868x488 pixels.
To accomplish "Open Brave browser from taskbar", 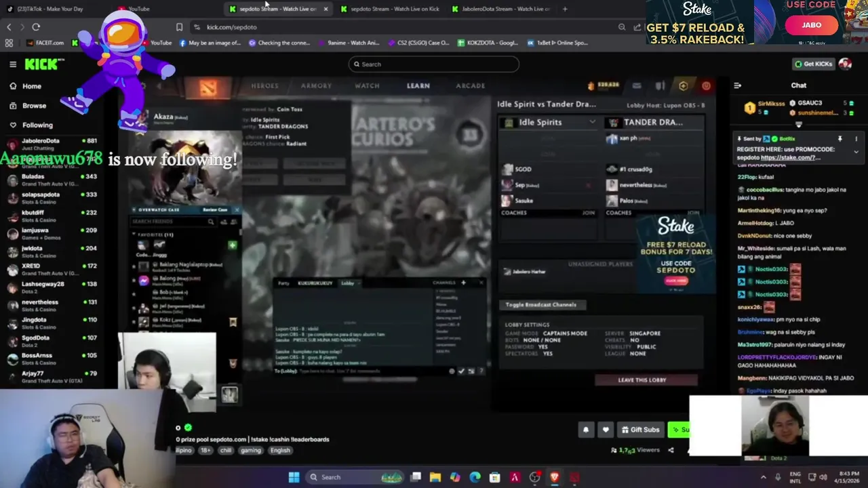I will tap(555, 477).
